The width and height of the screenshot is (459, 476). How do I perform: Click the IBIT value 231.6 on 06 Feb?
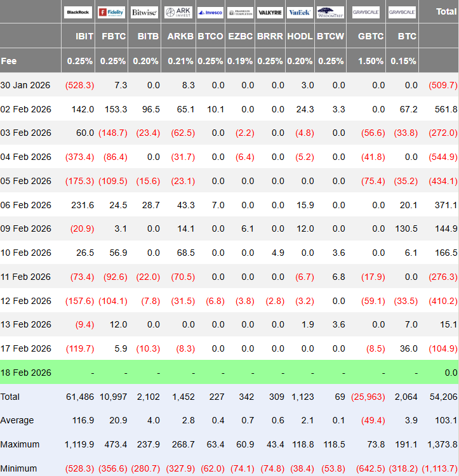click(x=83, y=205)
